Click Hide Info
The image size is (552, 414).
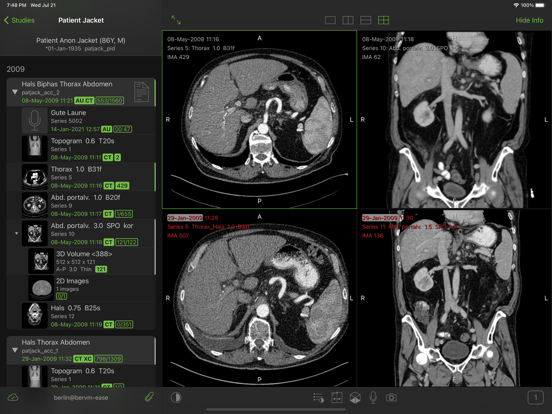(529, 20)
